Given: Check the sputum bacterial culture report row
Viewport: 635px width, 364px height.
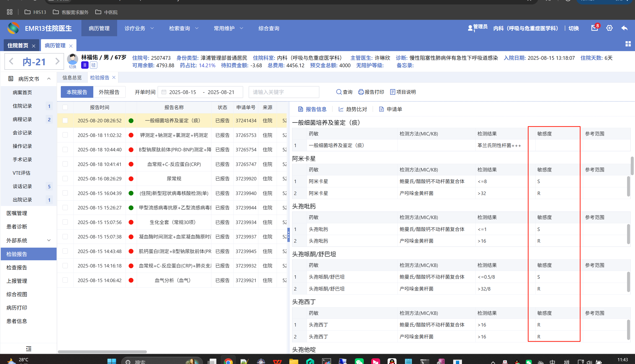Looking at the screenshot, I should point(65,121).
